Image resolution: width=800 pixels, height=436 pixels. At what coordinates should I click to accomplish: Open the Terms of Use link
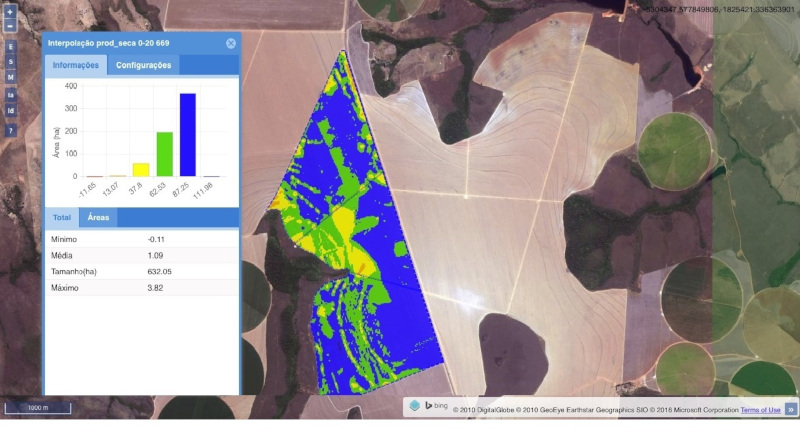[x=760, y=410]
